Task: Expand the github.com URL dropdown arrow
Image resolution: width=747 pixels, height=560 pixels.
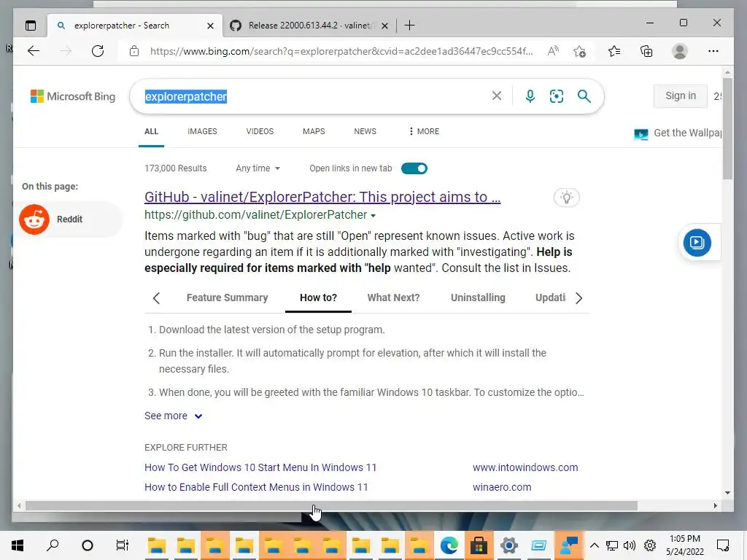Action: point(373,216)
